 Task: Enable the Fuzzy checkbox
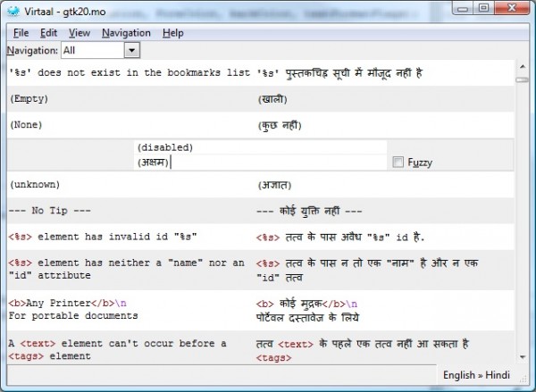(398, 163)
